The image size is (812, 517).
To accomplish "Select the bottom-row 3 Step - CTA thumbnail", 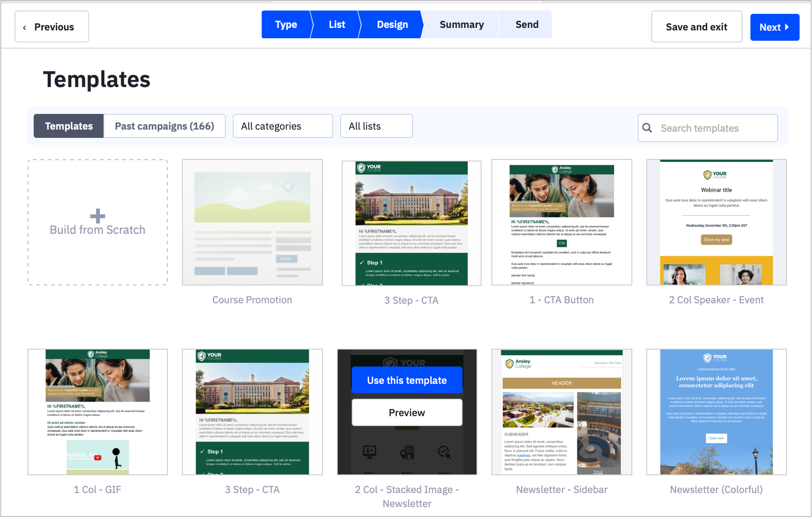I will pos(252,412).
